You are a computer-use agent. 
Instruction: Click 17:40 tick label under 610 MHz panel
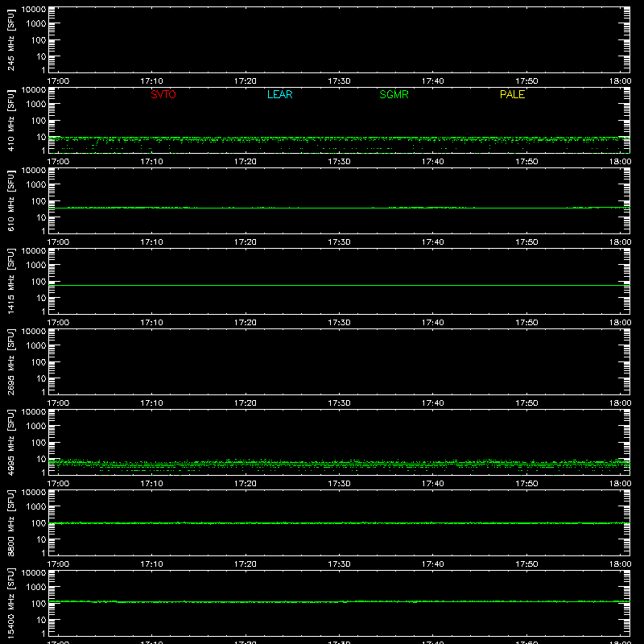click(x=433, y=242)
